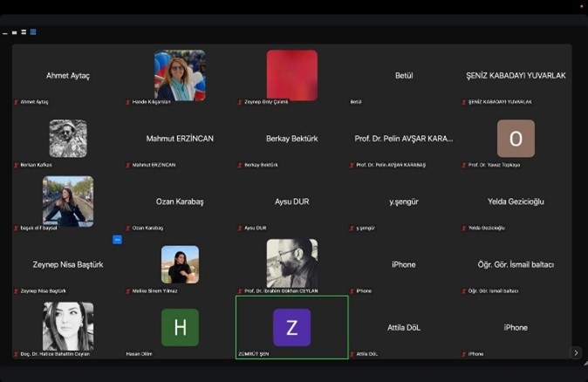588x382 pixels.
Task: Click Mahmut ERZİNCAN's video tile
Action: click(x=180, y=139)
